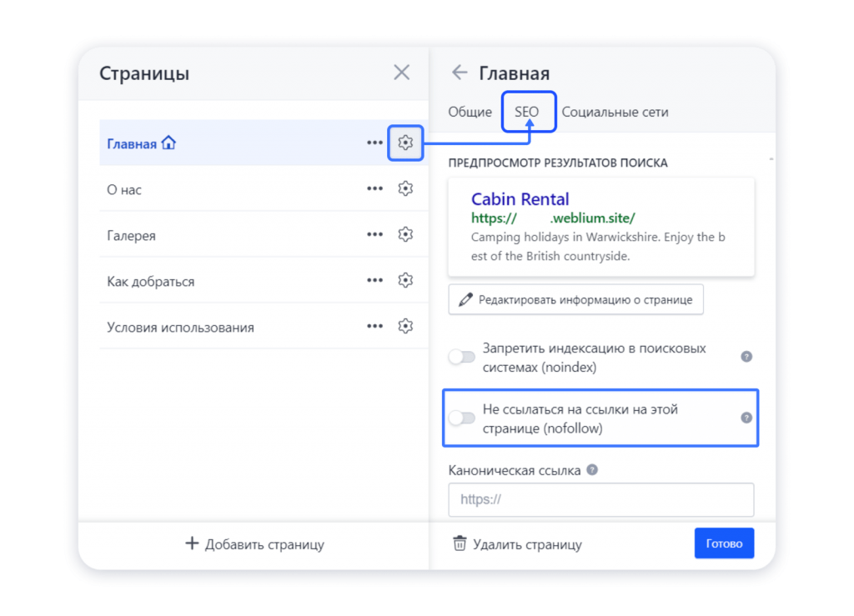Toggle the nofollow links switch
Screen dimensions: 854x616
pos(462,418)
